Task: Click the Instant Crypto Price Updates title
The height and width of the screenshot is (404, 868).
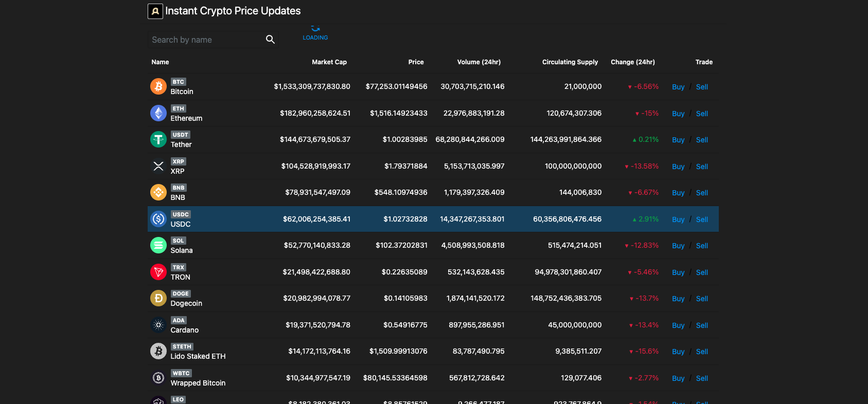Action: click(x=233, y=11)
